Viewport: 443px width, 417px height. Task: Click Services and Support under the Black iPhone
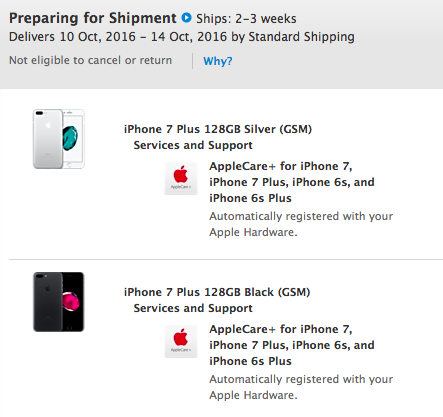tap(193, 308)
